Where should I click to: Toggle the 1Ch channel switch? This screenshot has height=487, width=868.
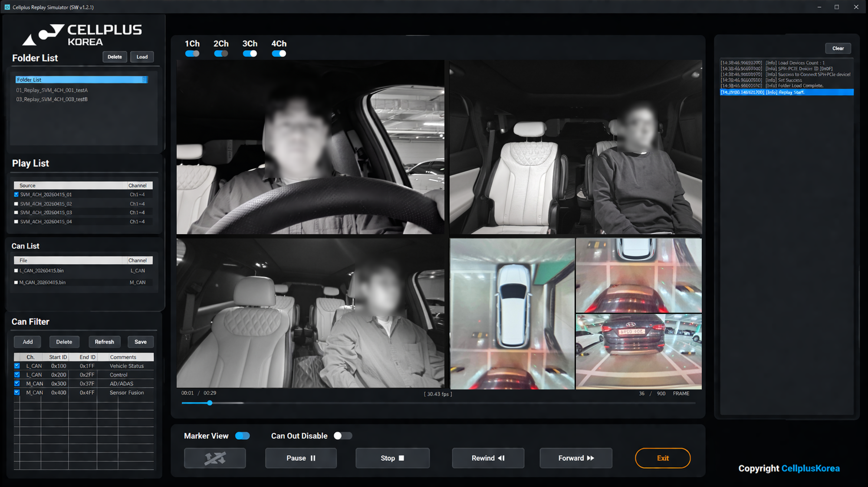(x=192, y=54)
